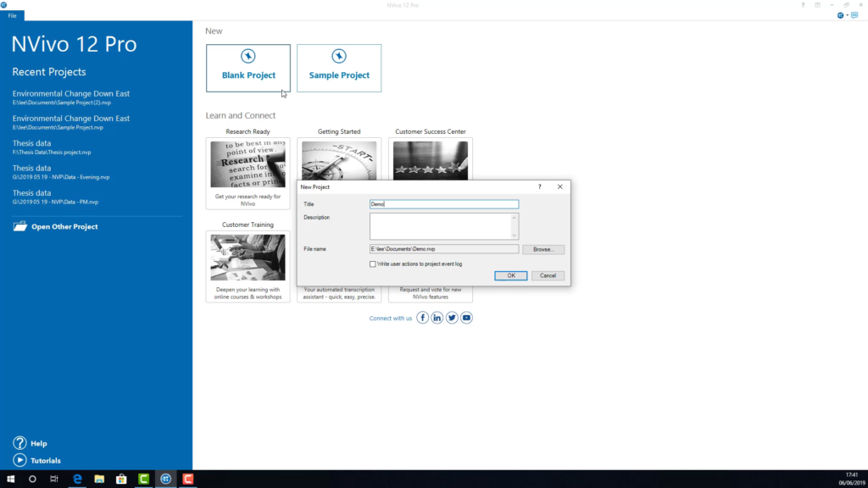Launch Microsoft Edge from taskbar
Screen dimensions: 868x488
77,480
